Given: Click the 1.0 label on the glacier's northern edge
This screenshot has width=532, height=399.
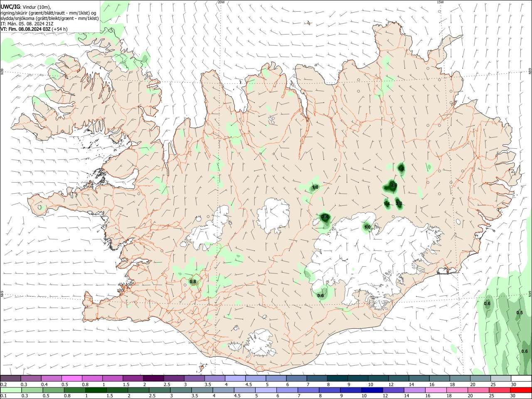Looking at the screenshot, I should (x=367, y=227).
